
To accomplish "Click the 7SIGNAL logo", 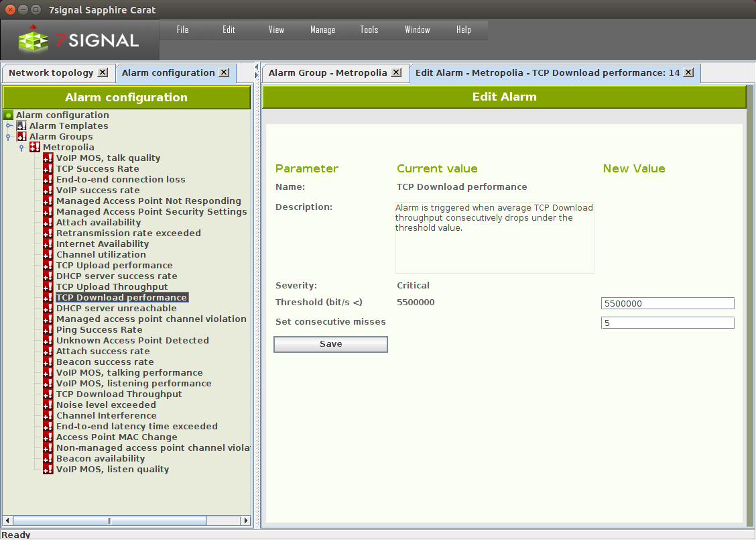I will (78, 40).
